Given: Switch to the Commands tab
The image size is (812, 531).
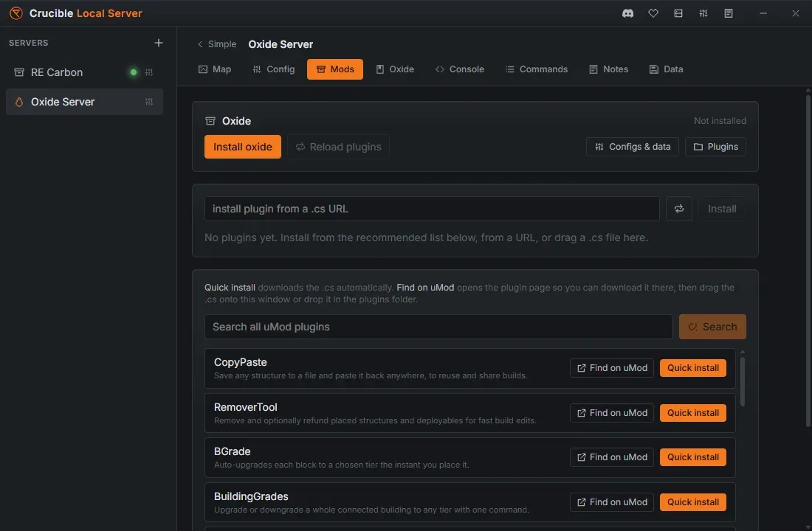Looking at the screenshot, I should [x=537, y=69].
